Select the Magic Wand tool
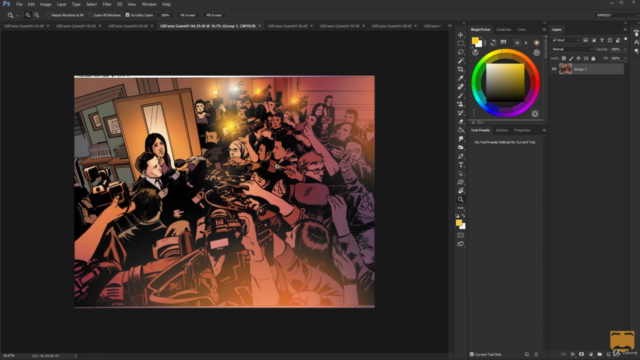Viewport: 640px width, 360px height. point(460,61)
